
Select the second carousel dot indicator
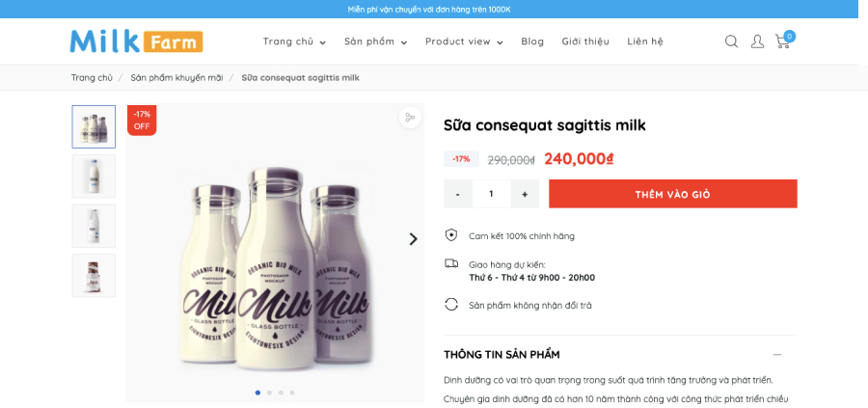pyautogui.click(x=270, y=393)
